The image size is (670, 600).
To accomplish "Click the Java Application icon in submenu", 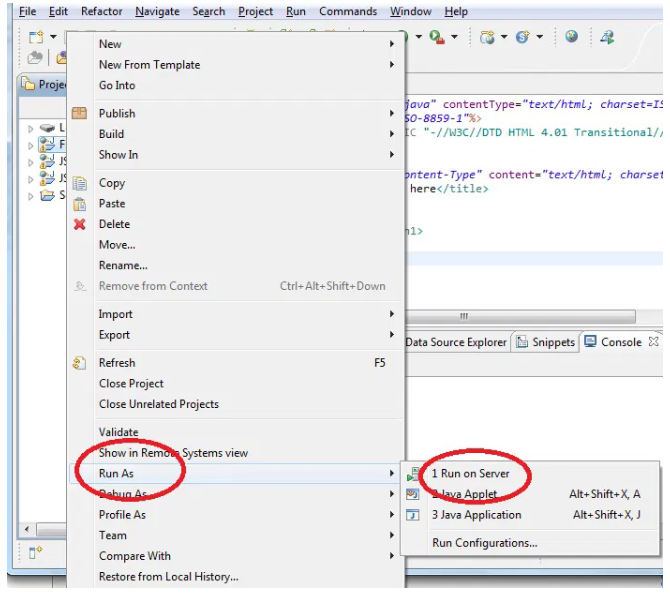I will tap(413, 515).
